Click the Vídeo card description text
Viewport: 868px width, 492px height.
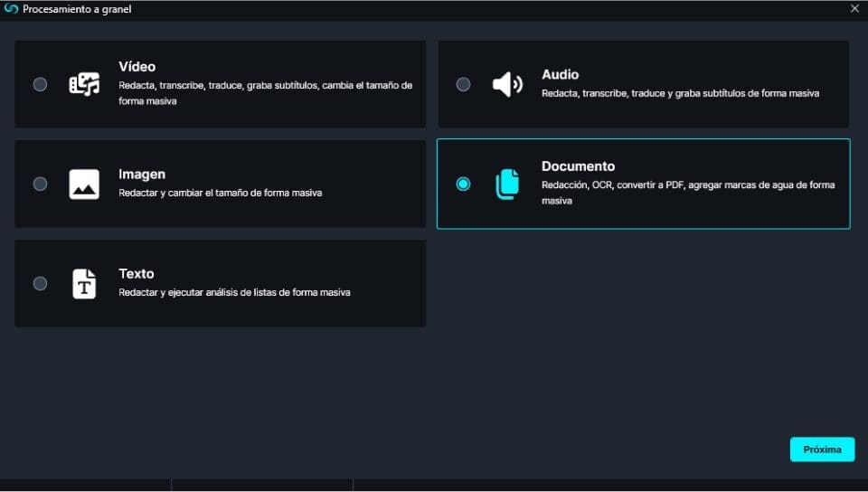pyautogui.click(x=265, y=93)
